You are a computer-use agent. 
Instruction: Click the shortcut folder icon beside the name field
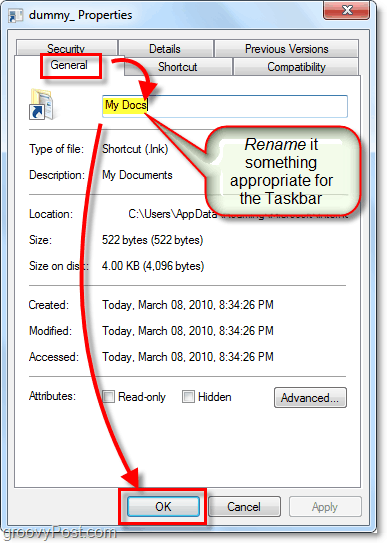pyautogui.click(x=41, y=104)
